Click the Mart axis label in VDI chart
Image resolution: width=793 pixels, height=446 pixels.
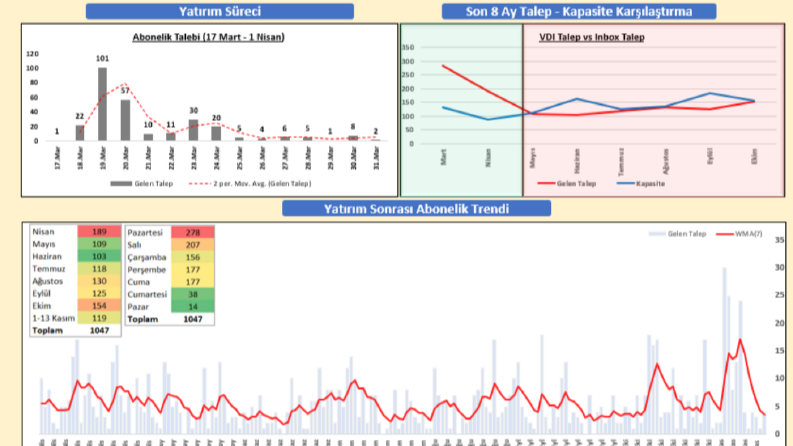444,157
